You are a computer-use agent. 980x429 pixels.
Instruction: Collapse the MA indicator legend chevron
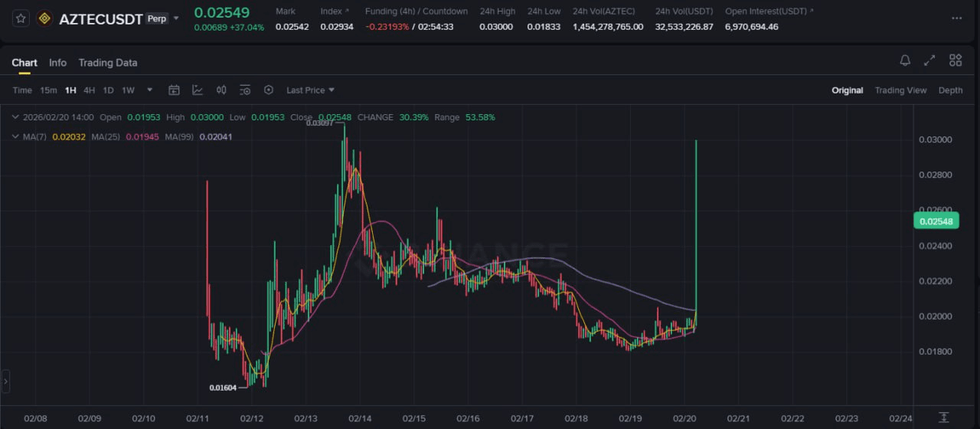click(16, 136)
